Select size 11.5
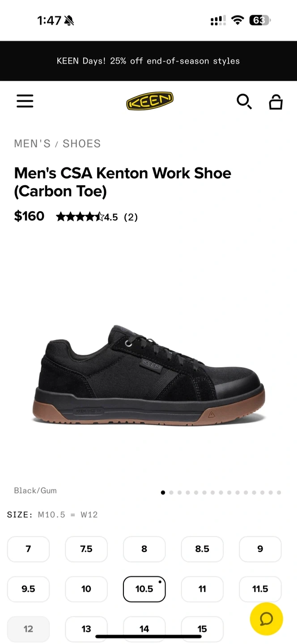Image resolution: width=297 pixels, height=644 pixels. click(x=260, y=589)
